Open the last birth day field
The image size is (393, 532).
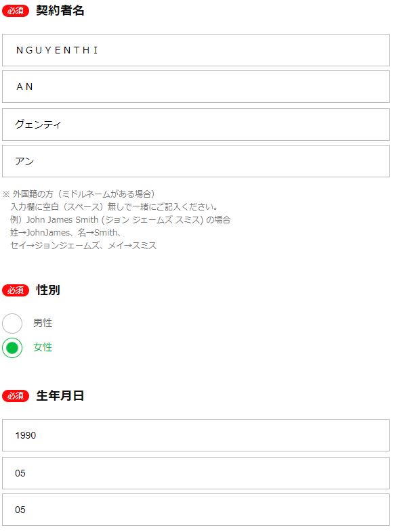pyautogui.click(x=196, y=510)
